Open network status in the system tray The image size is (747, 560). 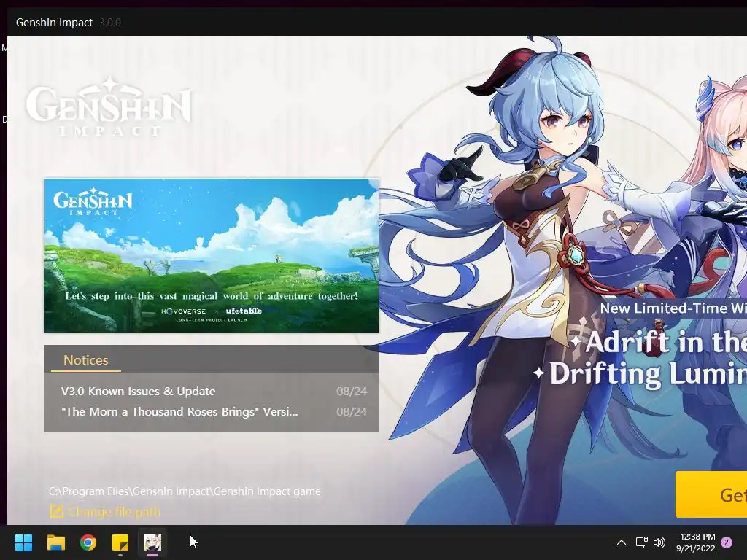pos(641,542)
